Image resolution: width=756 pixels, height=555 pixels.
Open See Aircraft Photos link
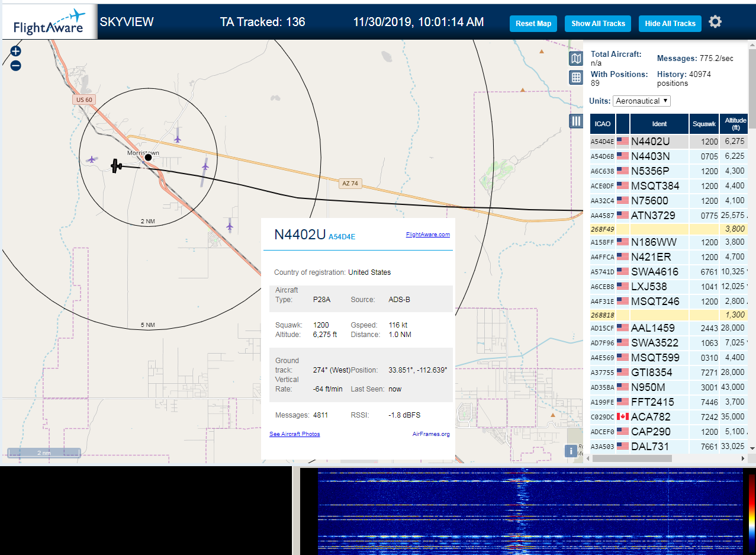click(295, 434)
